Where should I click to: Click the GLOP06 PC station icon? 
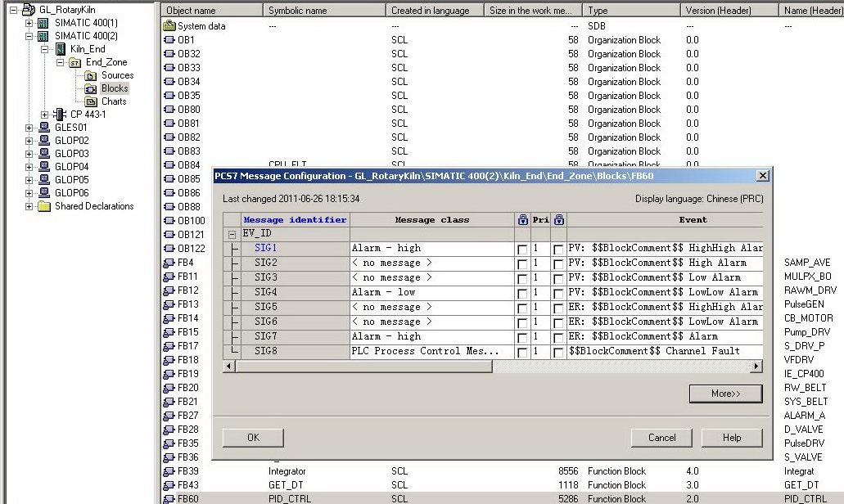44,193
